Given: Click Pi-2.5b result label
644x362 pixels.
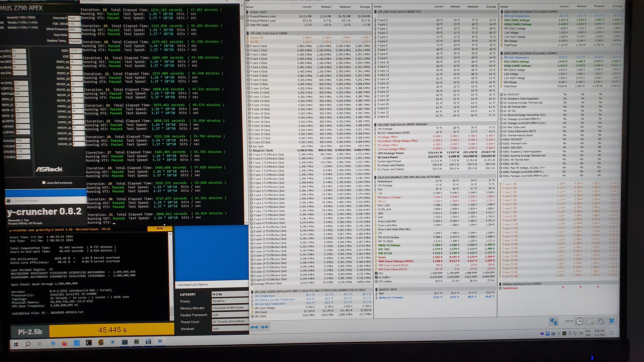Looking at the screenshot, I should tap(30, 332).
